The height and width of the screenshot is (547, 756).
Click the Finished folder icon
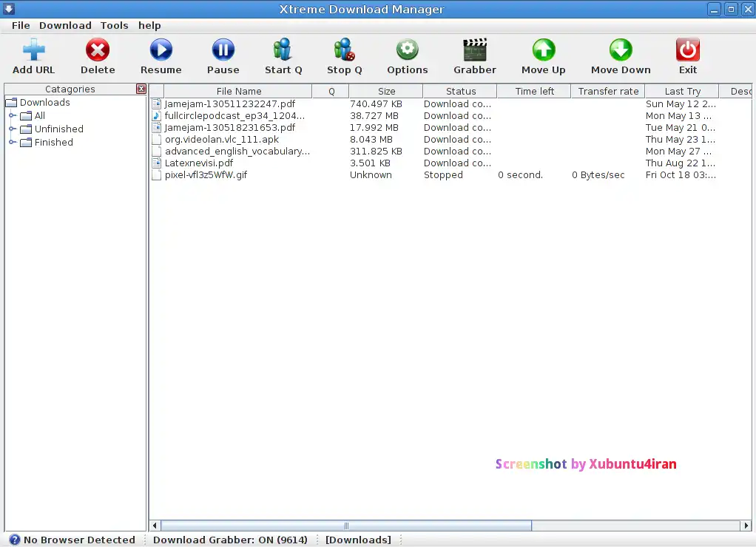click(26, 142)
